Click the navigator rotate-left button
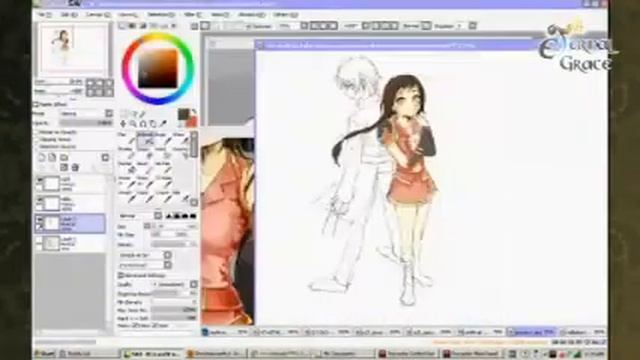This screenshot has width=640, height=360. [91, 92]
